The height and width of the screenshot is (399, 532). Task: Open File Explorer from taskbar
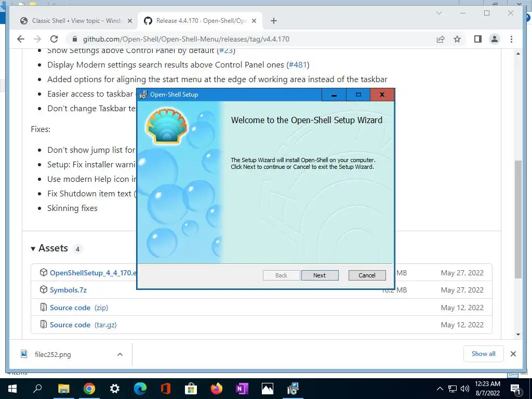(63, 389)
